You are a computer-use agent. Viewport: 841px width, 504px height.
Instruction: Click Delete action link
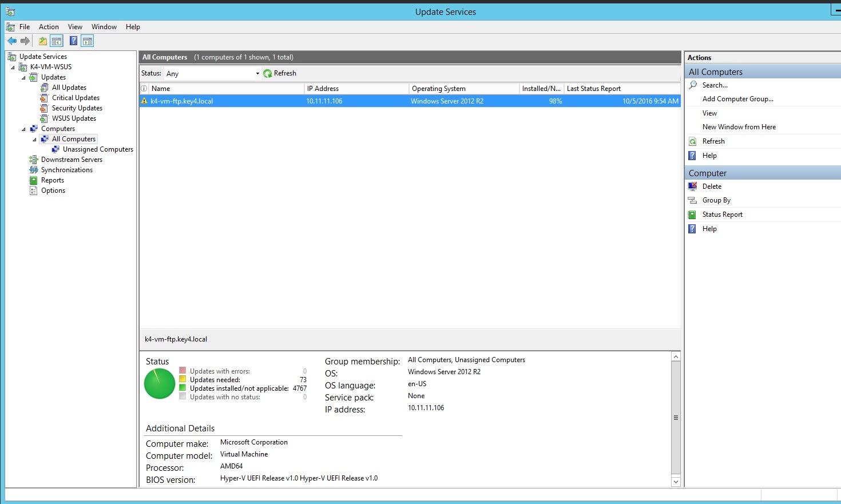point(712,186)
